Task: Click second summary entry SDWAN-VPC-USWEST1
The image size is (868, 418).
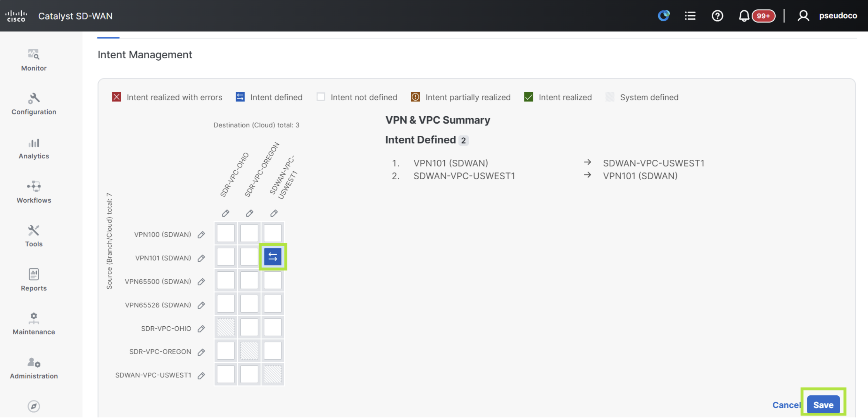Action: click(464, 176)
